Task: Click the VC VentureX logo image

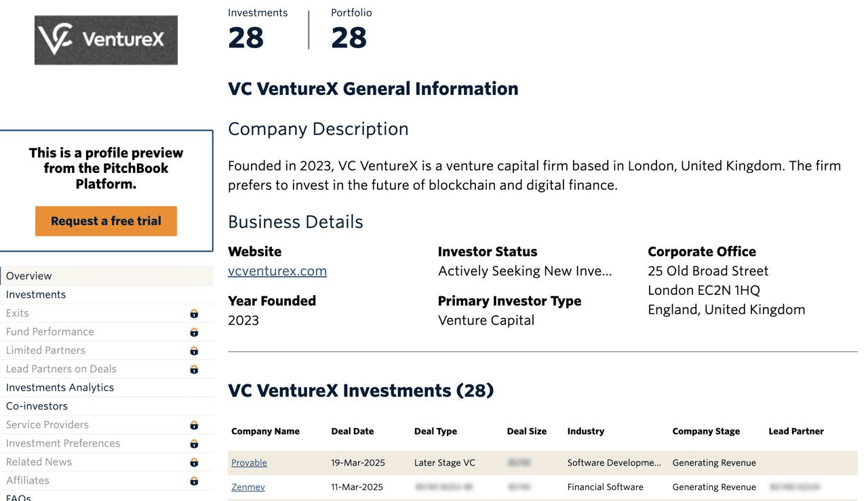Action: 106,40
